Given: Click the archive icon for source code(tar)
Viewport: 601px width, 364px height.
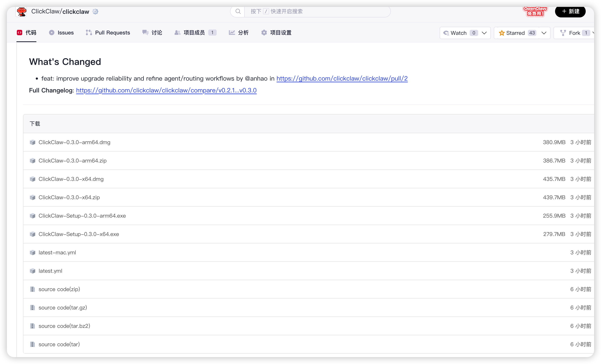Looking at the screenshot, I should 32,344.
